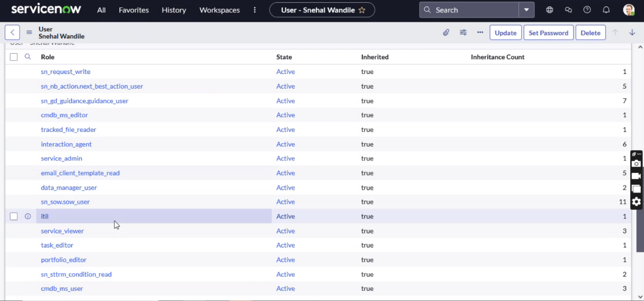This screenshot has height=301, width=644.
Task: Open the service_viewer role link
Action: pyautogui.click(x=62, y=231)
